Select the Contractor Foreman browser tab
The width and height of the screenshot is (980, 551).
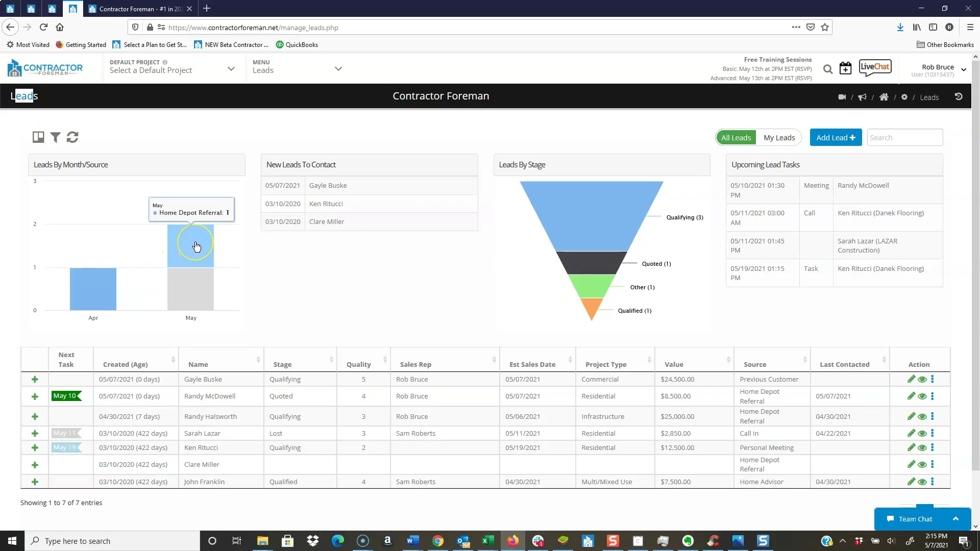(x=140, y=9)
